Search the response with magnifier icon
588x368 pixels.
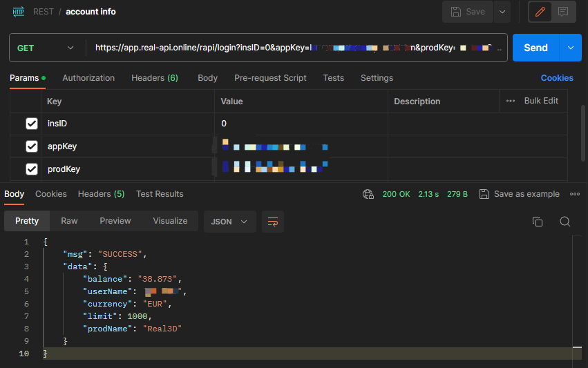click(565, 222)
